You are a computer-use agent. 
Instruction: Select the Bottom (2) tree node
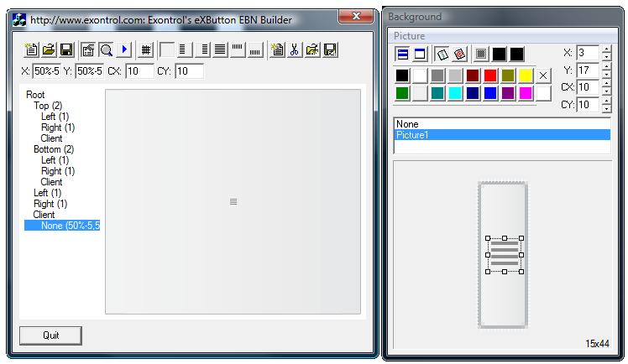point(54,149)
